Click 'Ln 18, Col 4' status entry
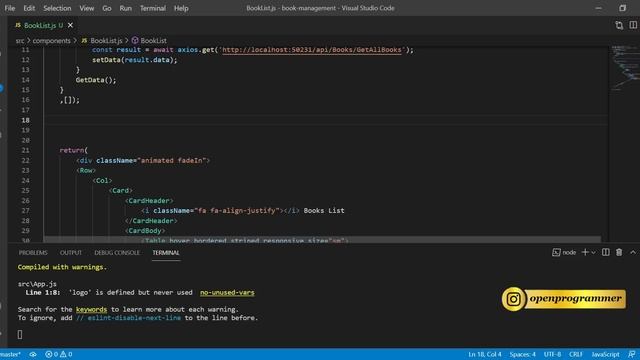The image size is (640, 360). tap(484, 354)
